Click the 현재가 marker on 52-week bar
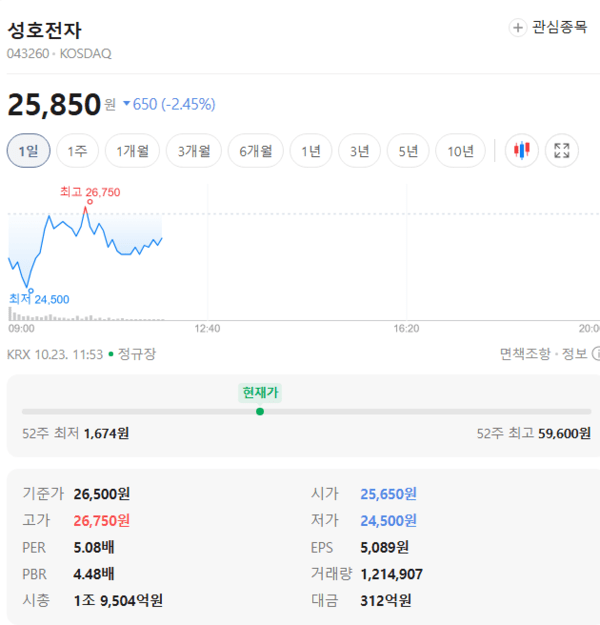Screen dimensions: 600x625 pyautogui.click(x=260, y=393)
